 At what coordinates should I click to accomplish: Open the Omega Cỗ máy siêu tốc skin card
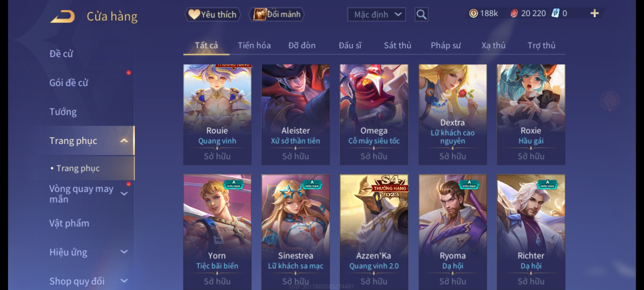pos(374,114)
